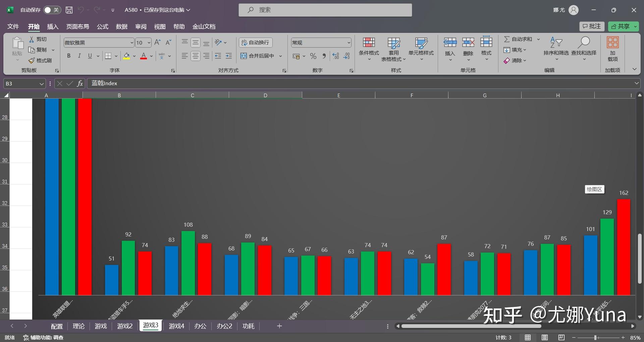Click the vertical scrollbar thumb
This screenshot has height=342, width=644.
pyautogui.click(x=640, y=259)
